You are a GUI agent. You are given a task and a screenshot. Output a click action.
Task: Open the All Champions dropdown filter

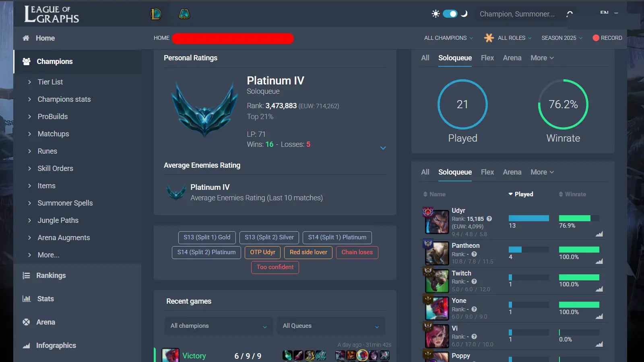click(x=448, y=38)
